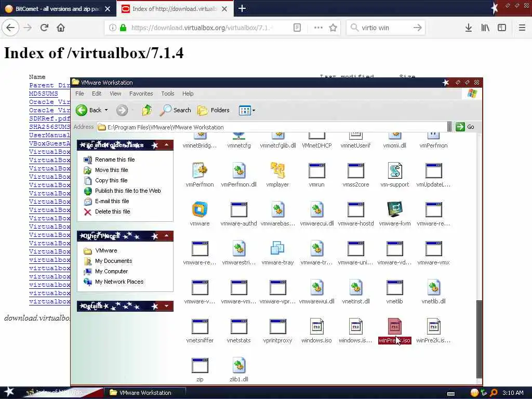
Task: Switch to the BitComet browser tab
Action: point(58,9)
